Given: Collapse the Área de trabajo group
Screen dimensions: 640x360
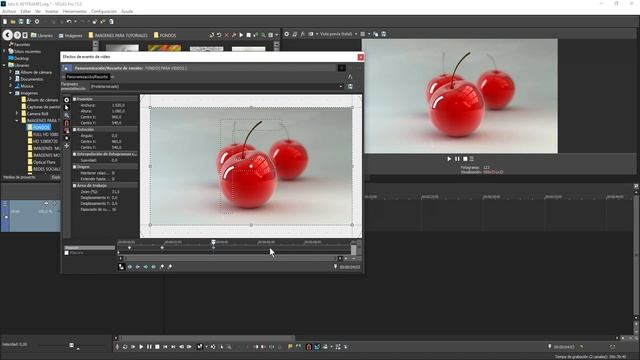Looking at the screenshot, I should pos(75,186).
